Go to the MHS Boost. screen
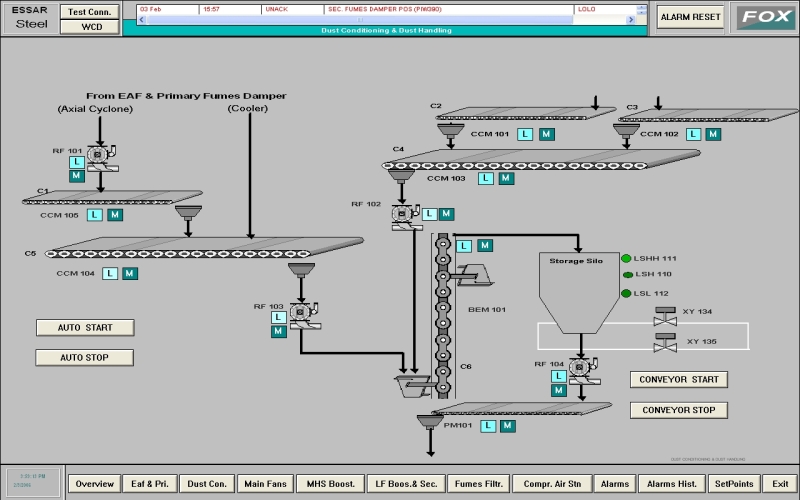Screen dimensions: 800x500 tap(331, 484)
